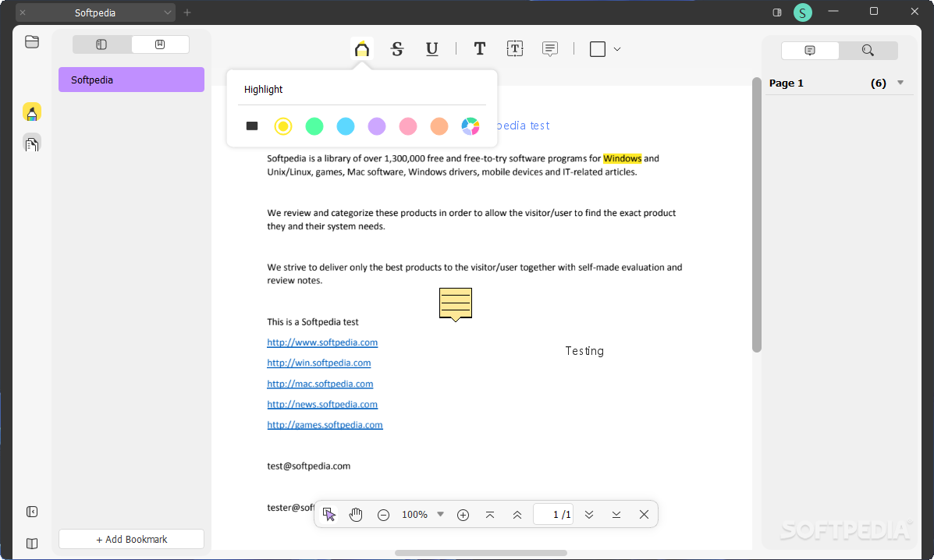
Task: Choose the green highlight color
Action: click(x=314, y=126)
